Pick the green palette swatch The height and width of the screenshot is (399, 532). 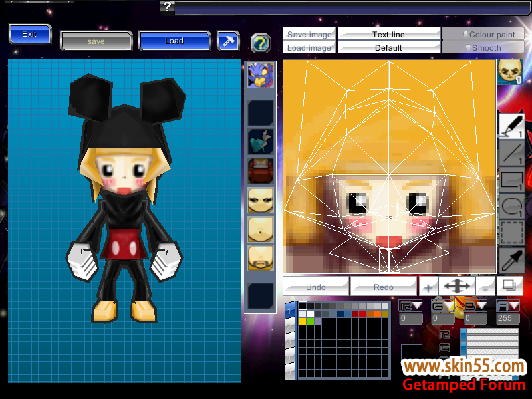pos(311,321)
